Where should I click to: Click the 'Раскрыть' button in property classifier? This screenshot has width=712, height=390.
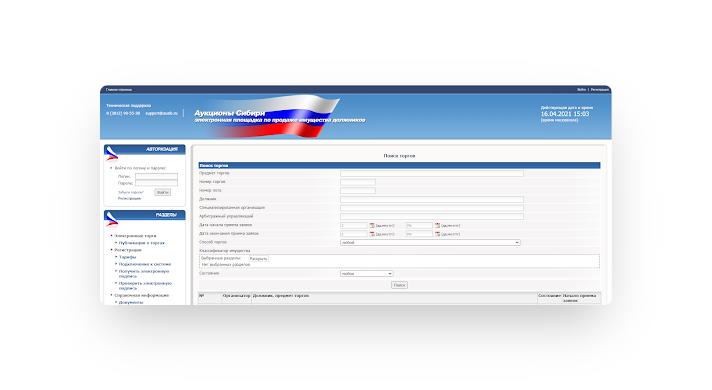258,259
